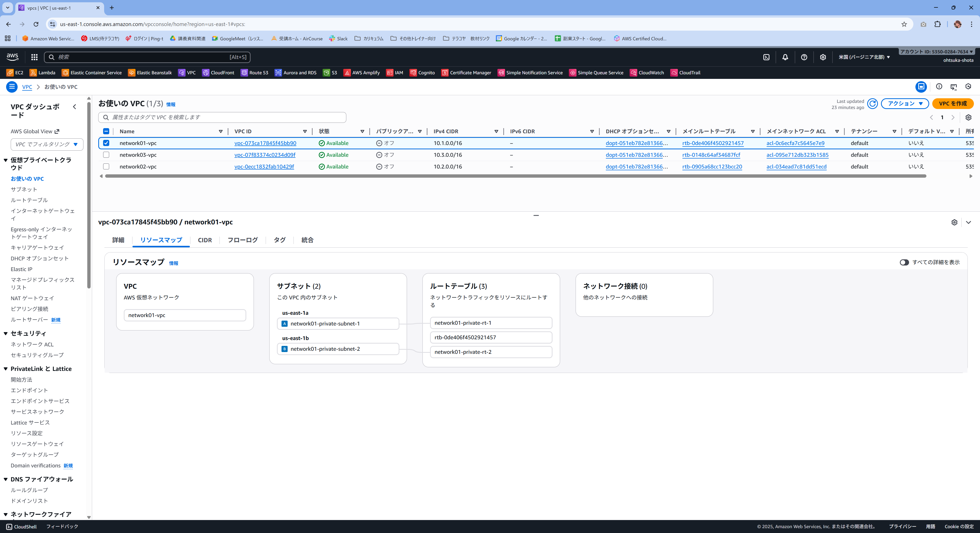980x533 pixels.
Task: Toggle 'すべての詳細を表示' switch
Action: coord(904,262)
